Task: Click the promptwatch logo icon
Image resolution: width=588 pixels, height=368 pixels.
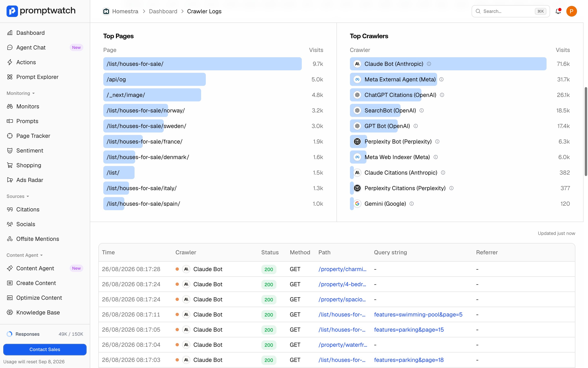Action: point(12,11)
